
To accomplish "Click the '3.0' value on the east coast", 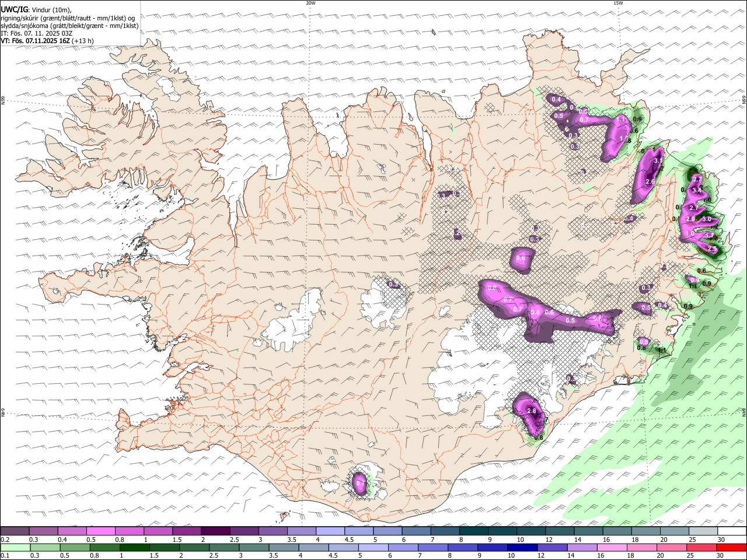I will pos(706,219).
